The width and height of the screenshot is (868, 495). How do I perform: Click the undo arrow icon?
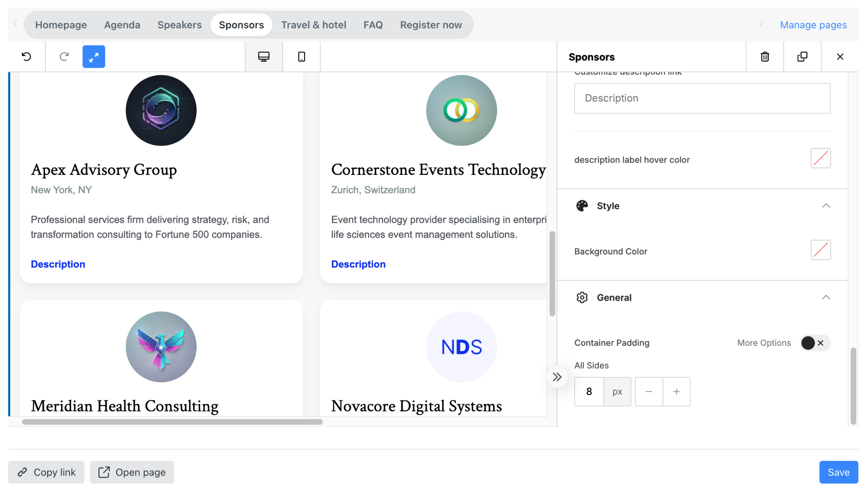(27, 57)
